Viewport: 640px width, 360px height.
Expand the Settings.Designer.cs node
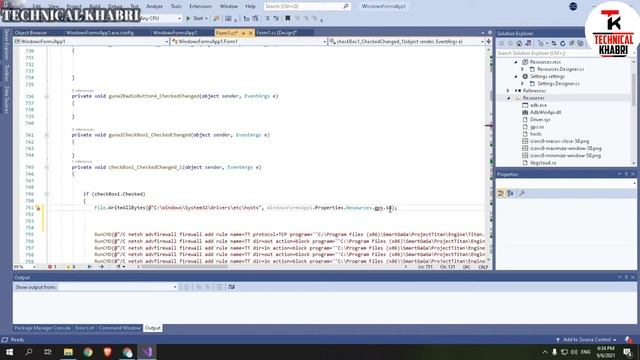coord(522,84)
